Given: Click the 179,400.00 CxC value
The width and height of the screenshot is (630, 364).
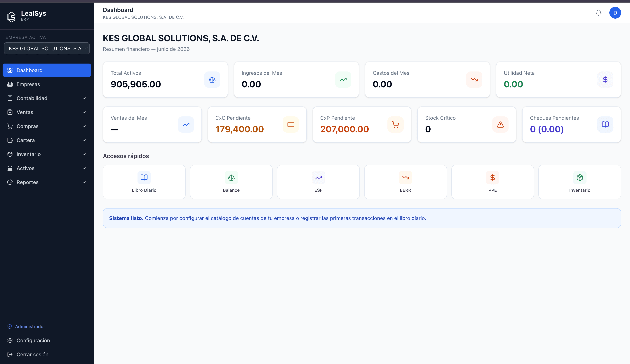Looking at the screenshot, I should pyautogui.click(x=239, y=129).
